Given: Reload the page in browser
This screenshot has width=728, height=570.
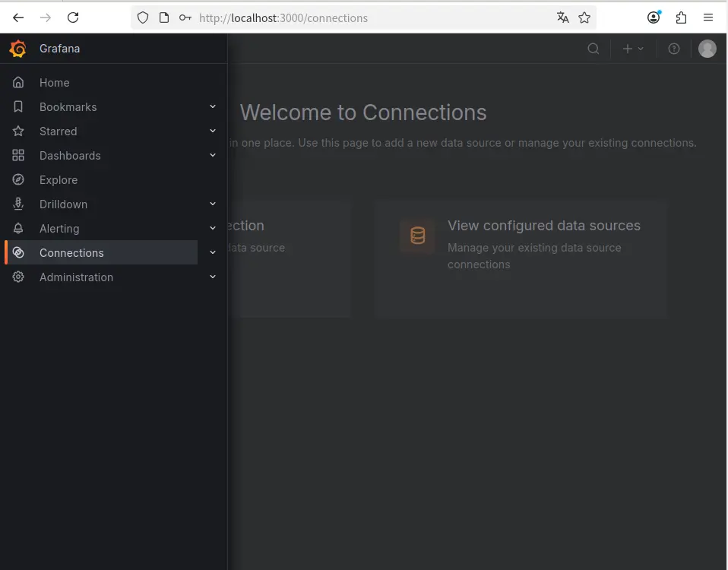Looking at the screenshot, I should point(73,17).
